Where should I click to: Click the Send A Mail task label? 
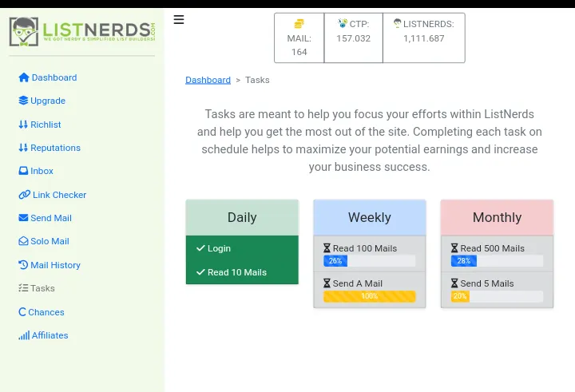(357, 283)
